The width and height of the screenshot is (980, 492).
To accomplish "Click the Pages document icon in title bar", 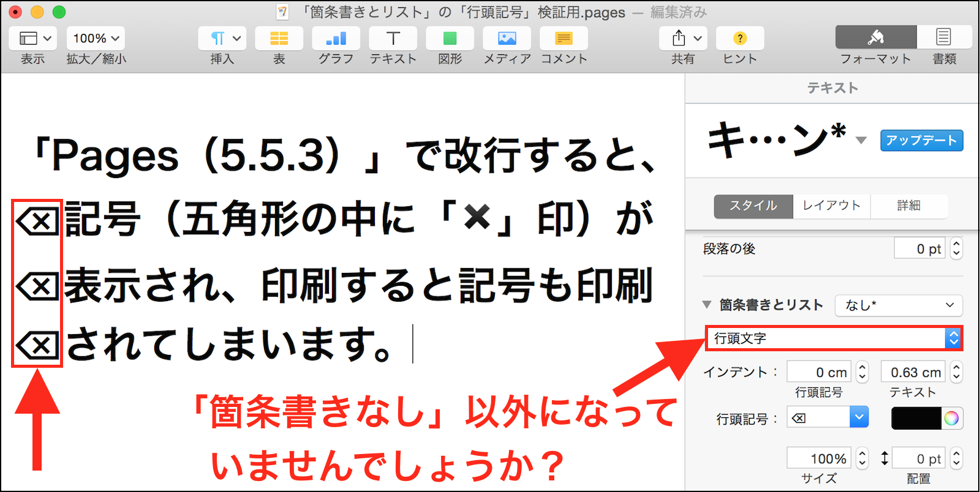I will click(282, 12).
